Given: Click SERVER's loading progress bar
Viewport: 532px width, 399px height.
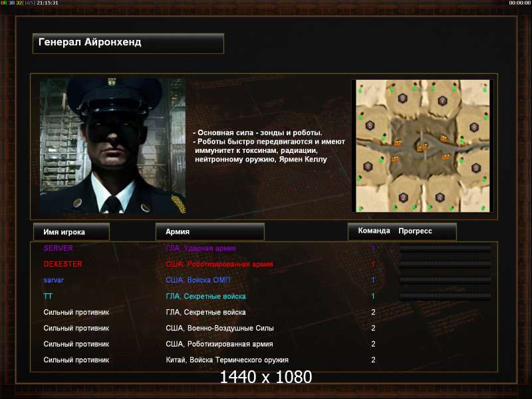Looking at the screenshot, I should 445,248.
